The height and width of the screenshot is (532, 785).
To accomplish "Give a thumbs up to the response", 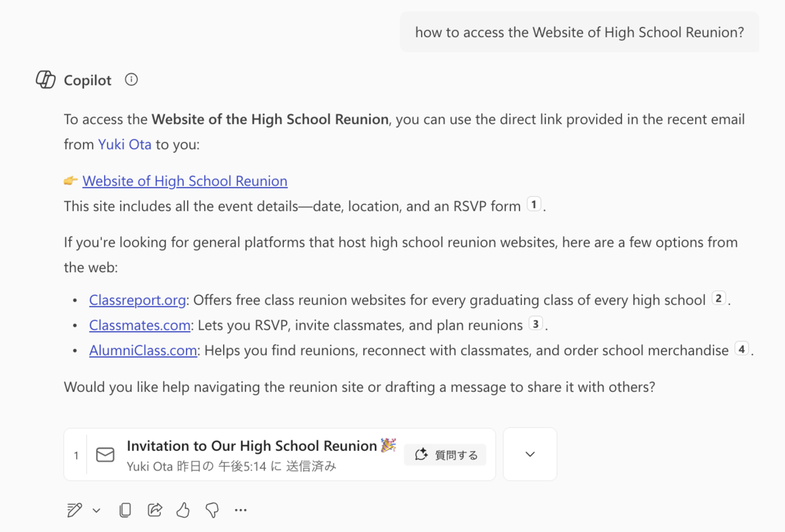I will 183,510.
